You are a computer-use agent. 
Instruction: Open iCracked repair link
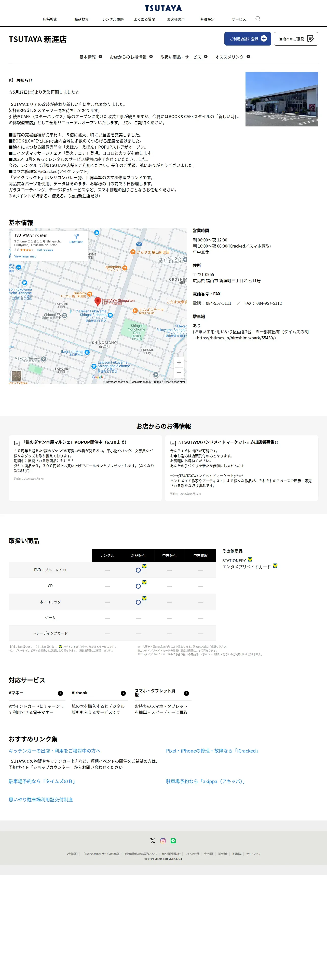213,751
